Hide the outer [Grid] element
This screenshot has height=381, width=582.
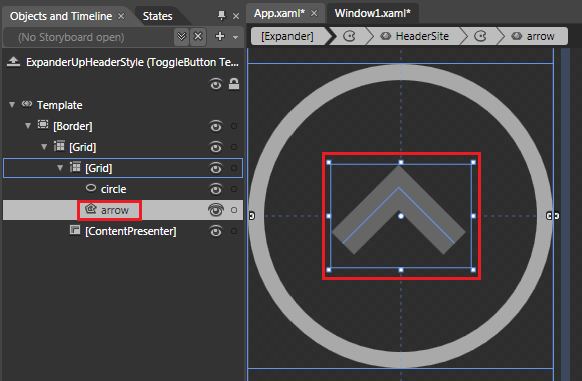[216, 147]
